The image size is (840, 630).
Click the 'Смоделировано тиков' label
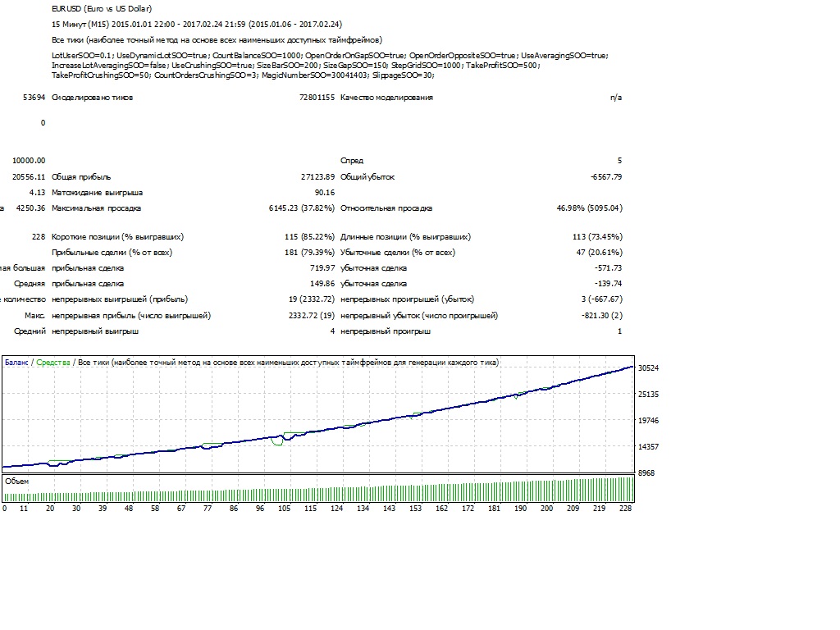click(92, 98)
